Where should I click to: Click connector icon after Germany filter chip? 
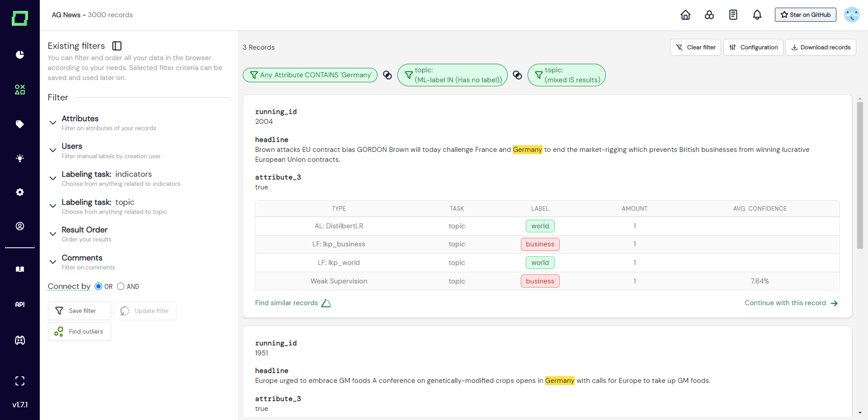387,75
